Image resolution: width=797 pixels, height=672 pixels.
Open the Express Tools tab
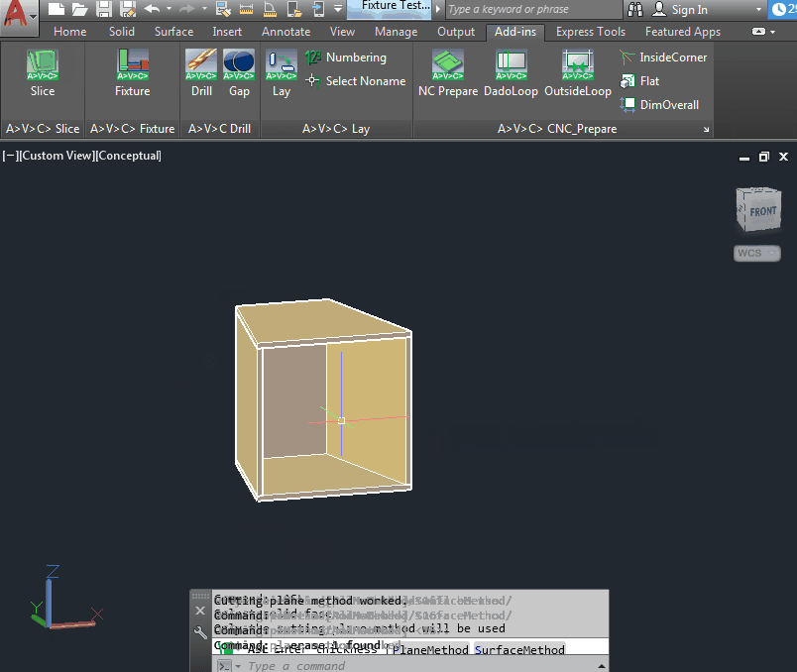591,32
